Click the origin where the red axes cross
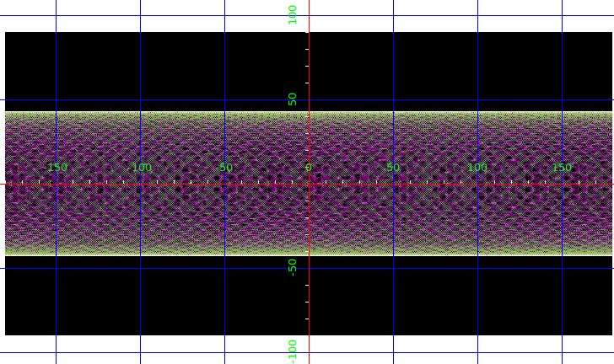This screenshot has width=614, height=364. pos(309,184)
